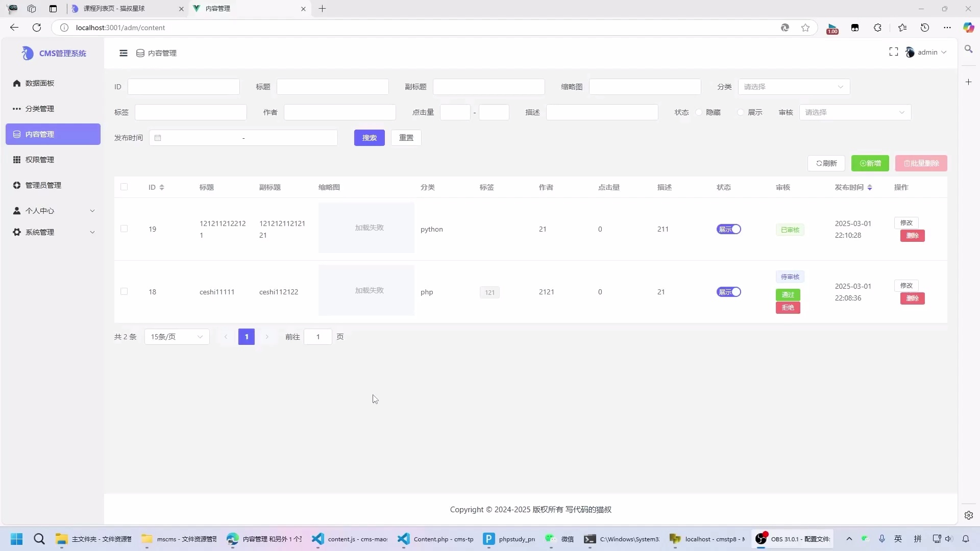Open 管理员管理 admin management page
980x551 pixels.
[x=43, y=185]
